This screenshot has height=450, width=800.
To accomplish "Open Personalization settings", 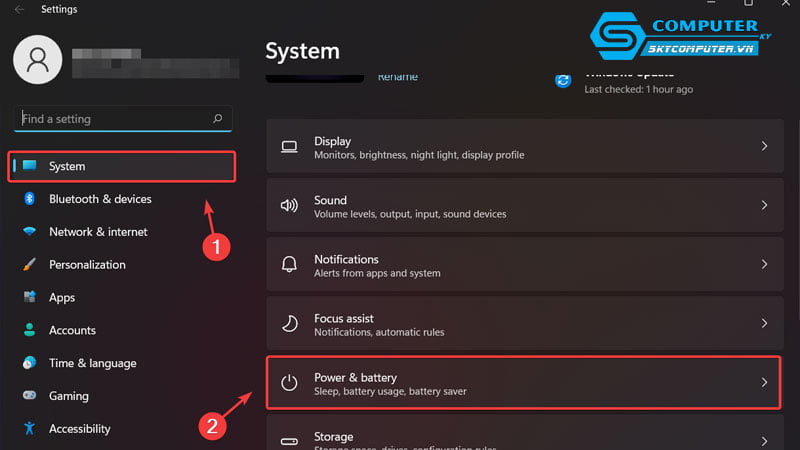I will pyautogui.click(x=87, y=265).
